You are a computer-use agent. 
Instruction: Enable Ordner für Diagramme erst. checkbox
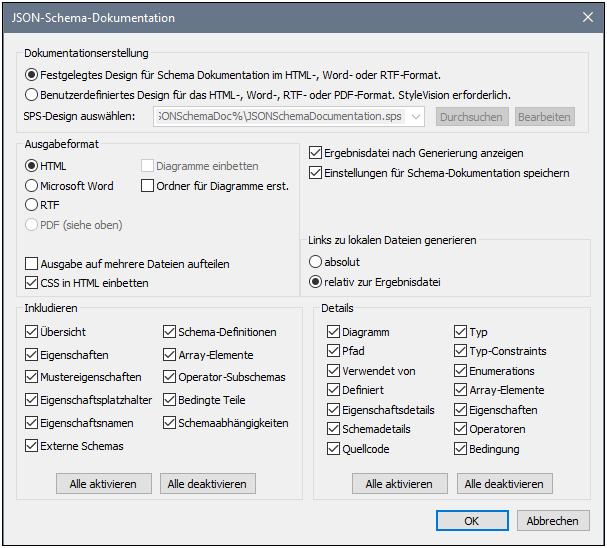148,185
